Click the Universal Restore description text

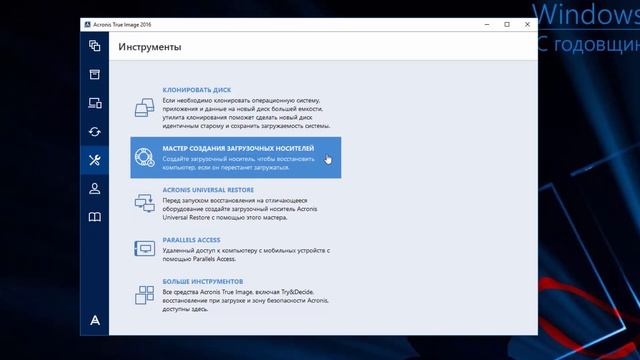coord(240,209)
